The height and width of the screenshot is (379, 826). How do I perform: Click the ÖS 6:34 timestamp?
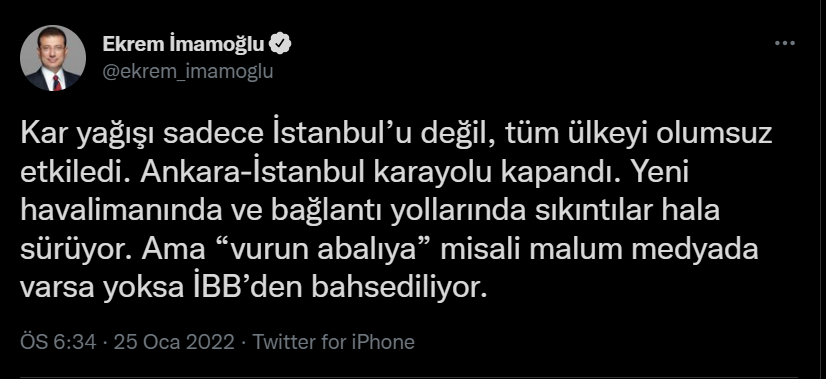coord(58,342)
